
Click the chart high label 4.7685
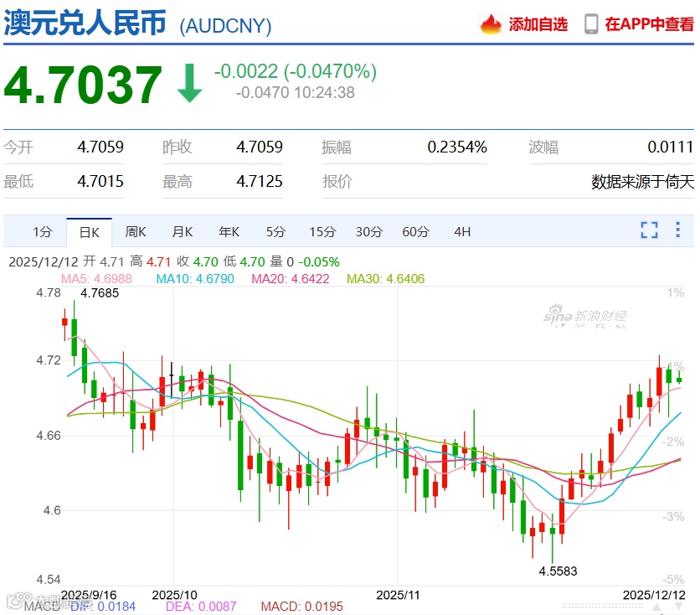click(100, 293)
